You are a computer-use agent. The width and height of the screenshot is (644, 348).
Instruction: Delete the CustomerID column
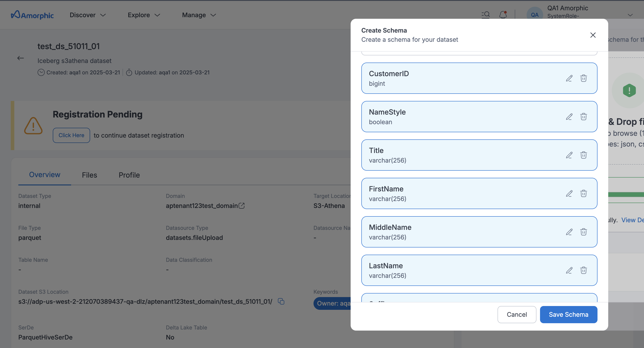(x=583, y=78)
